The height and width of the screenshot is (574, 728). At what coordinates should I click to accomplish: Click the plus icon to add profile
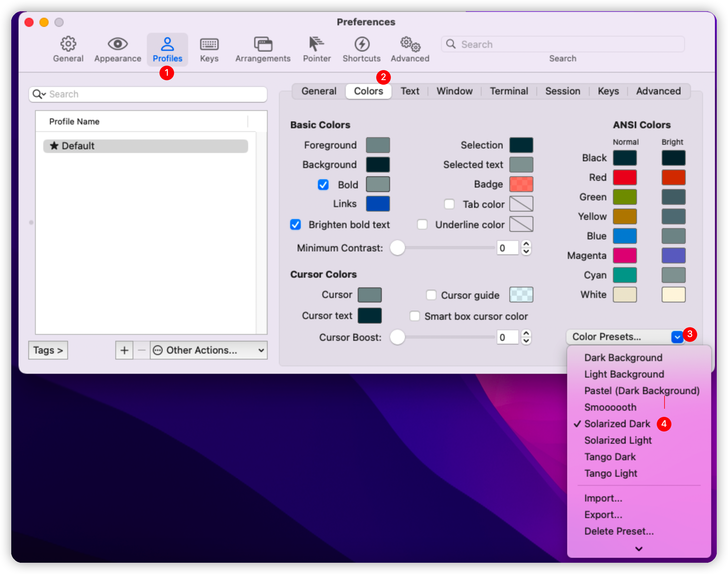click(x=124, y=350)
